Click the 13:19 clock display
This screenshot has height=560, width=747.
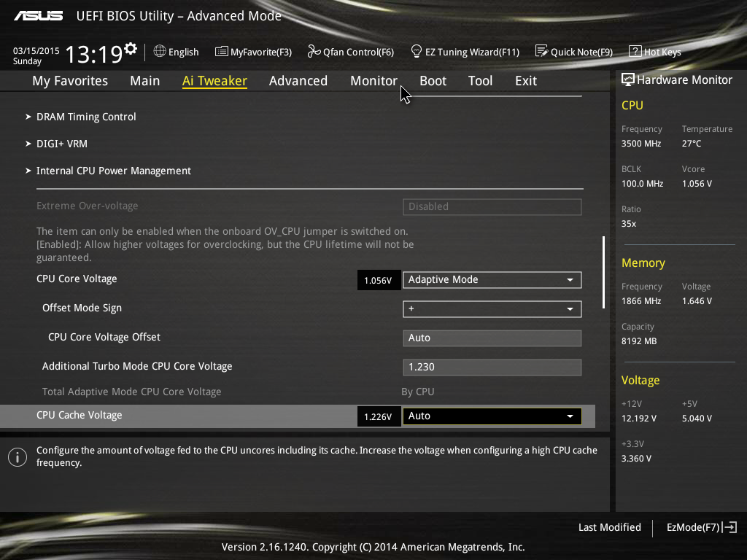[93, 54]
